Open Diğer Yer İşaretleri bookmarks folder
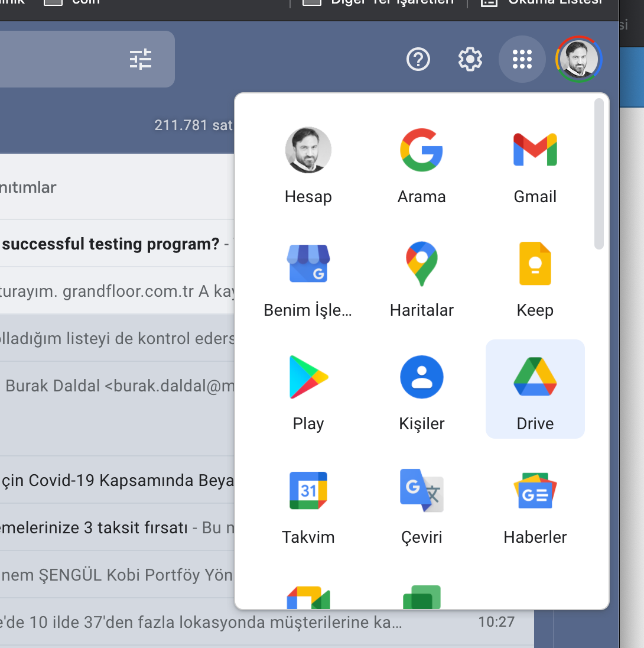The width and height of the screenshot is (644, 648). [378, 2]
